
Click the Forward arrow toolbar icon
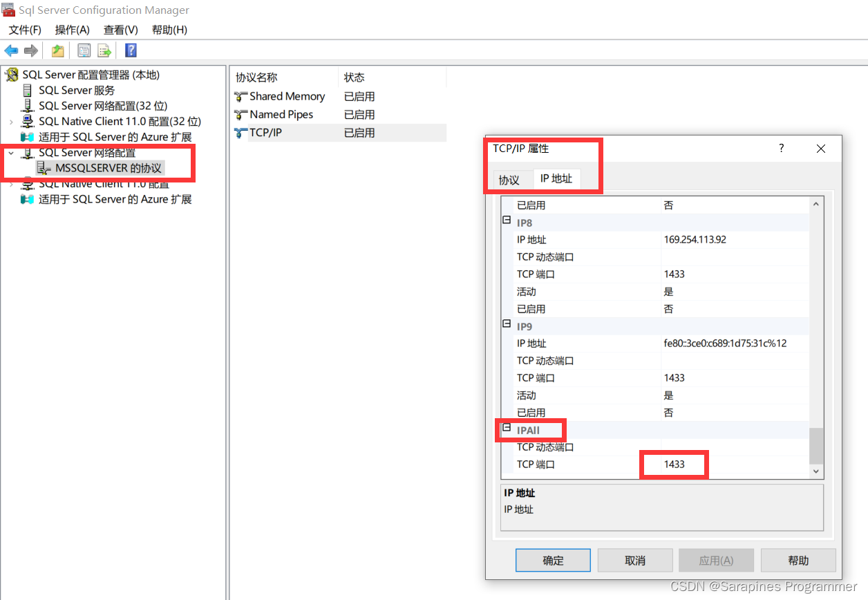30,50
